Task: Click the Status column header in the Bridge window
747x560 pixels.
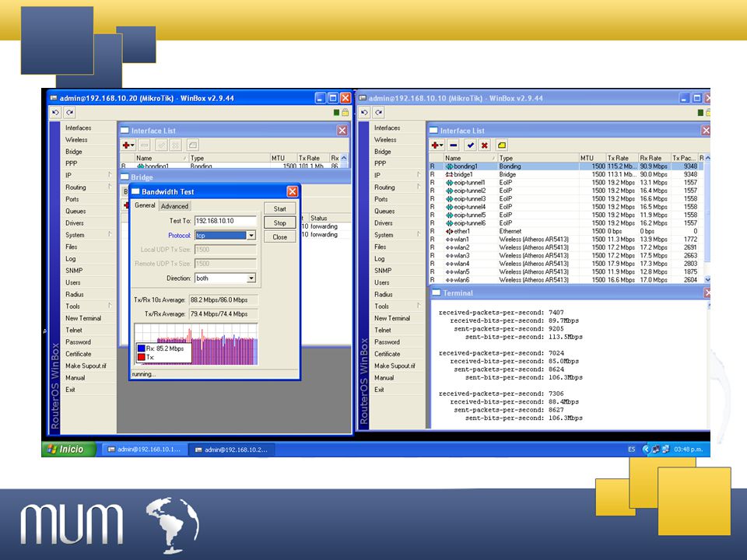Action: coord(330,218)
